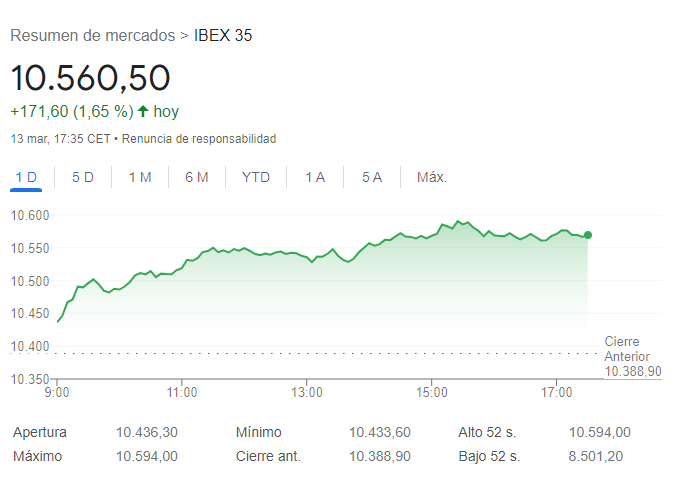Viewport: 684px width, 481px height.
Task: Click the Alto 52 s. value
Action: [x=600, y=433]
